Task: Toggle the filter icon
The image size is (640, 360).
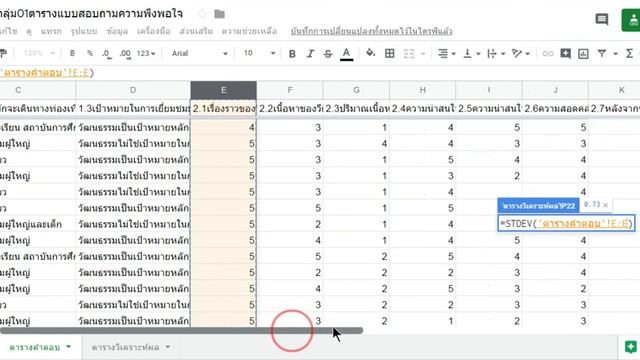Action: pyautogui.click(x=602, y=53)
